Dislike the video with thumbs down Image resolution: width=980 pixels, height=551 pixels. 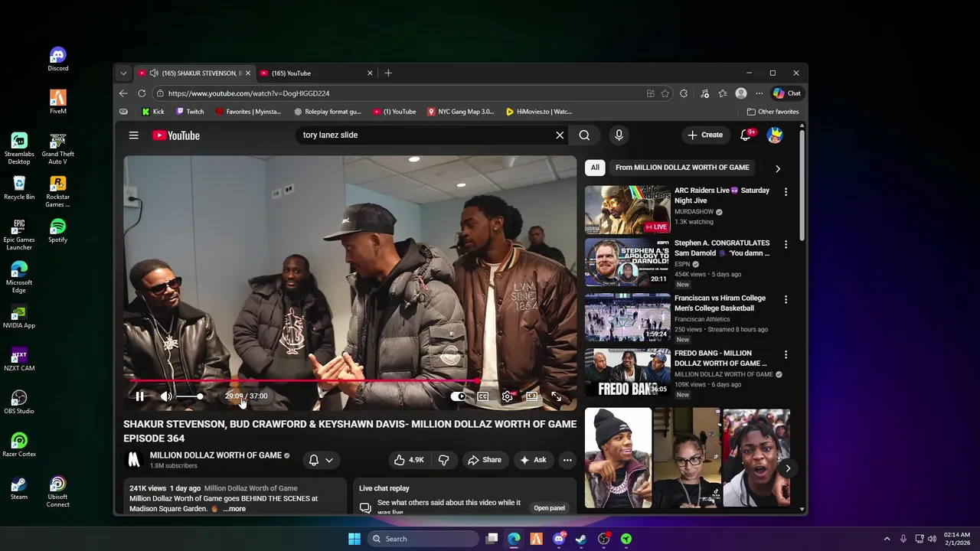click(443, 460)
